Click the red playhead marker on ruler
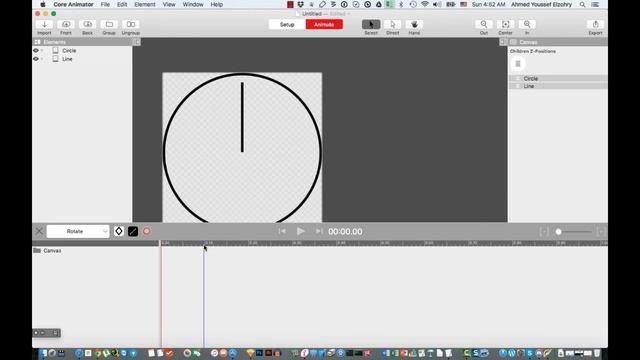 [161, 243]
